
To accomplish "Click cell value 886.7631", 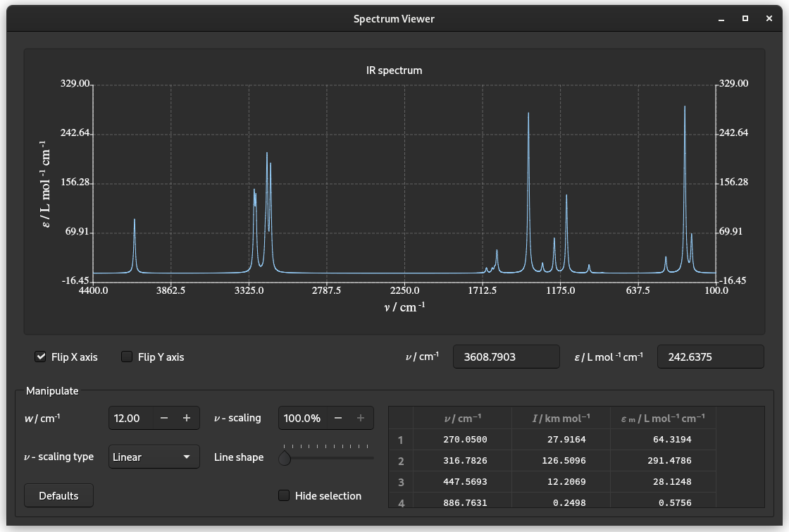I will (x=462, y=501).
